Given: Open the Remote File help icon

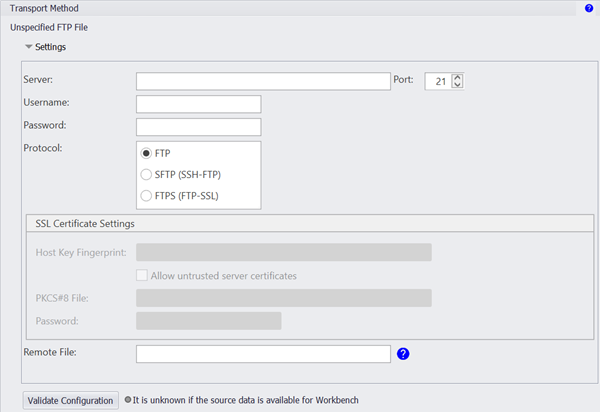Looking at the screenshot, I should (x=403, y=354).
